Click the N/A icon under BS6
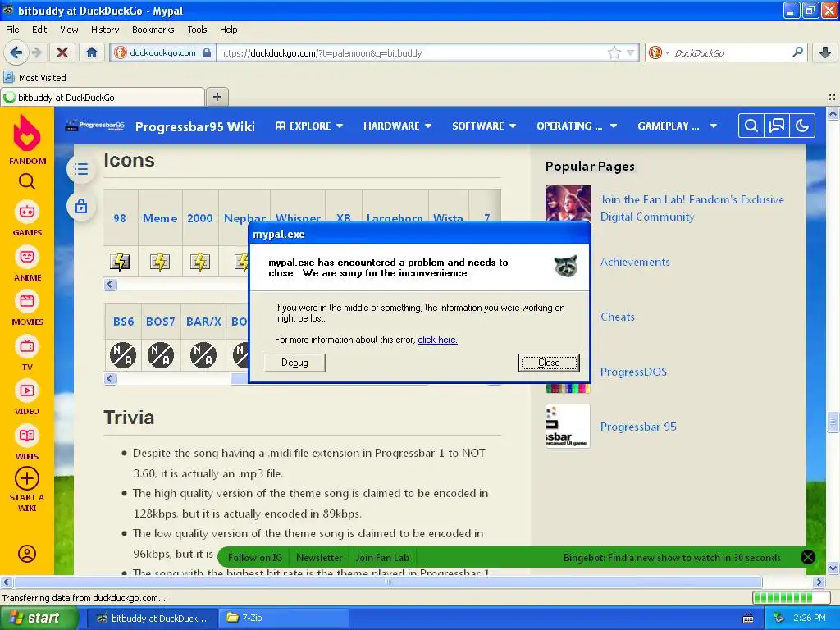Viewport: 840px width, 630px height. click(x=123, y=355)
